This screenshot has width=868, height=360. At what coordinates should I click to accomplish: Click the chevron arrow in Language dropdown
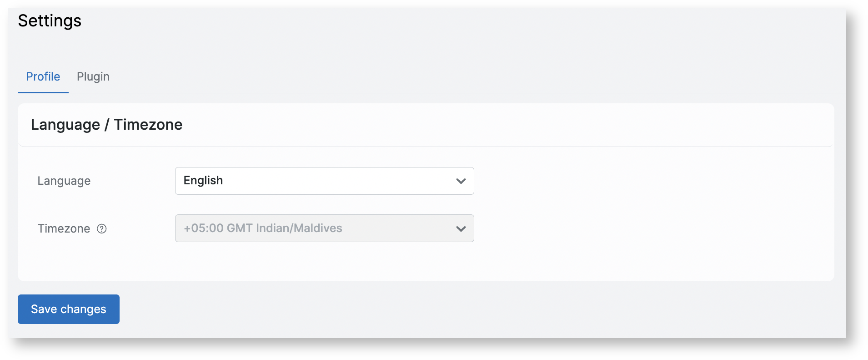coord(461,181)
